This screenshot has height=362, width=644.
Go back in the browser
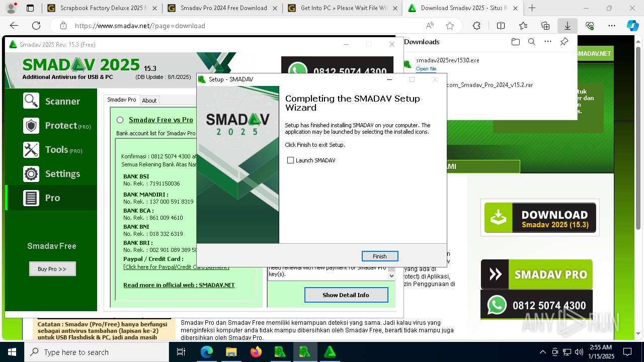[14, 26]
